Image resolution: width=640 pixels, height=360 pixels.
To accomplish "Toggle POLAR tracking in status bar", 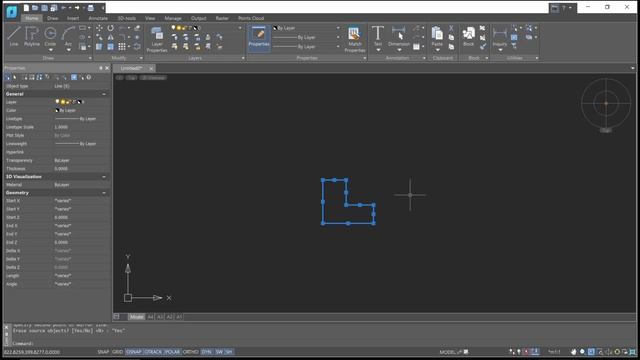I will pyautogui.click(x=172, y=352).
